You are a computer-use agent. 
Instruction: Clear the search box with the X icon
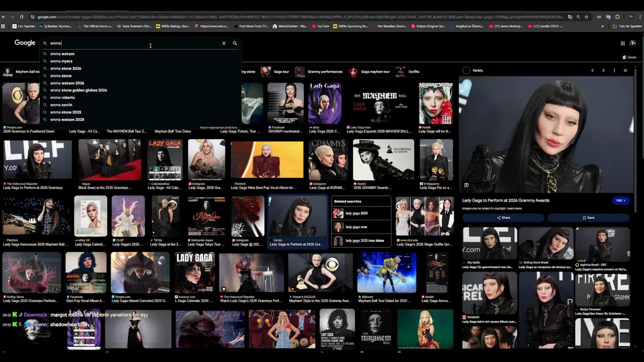click(224, 43)
